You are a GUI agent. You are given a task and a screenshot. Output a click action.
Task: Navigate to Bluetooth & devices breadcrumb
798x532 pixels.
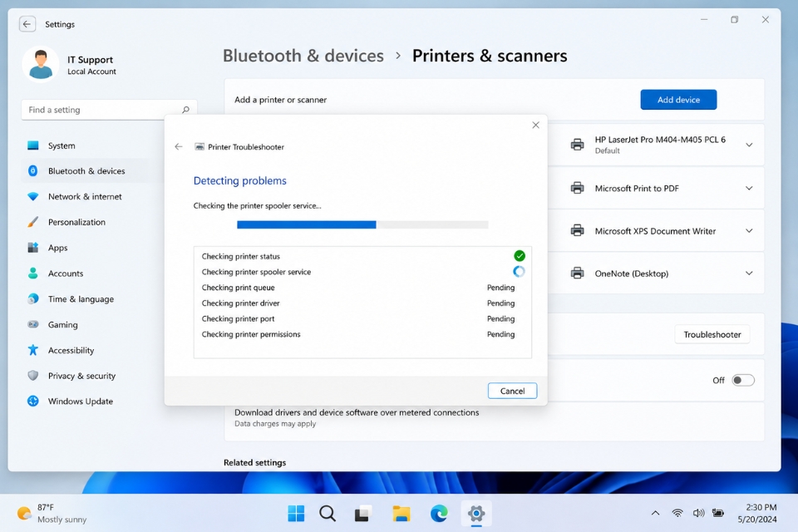point(303,56)
